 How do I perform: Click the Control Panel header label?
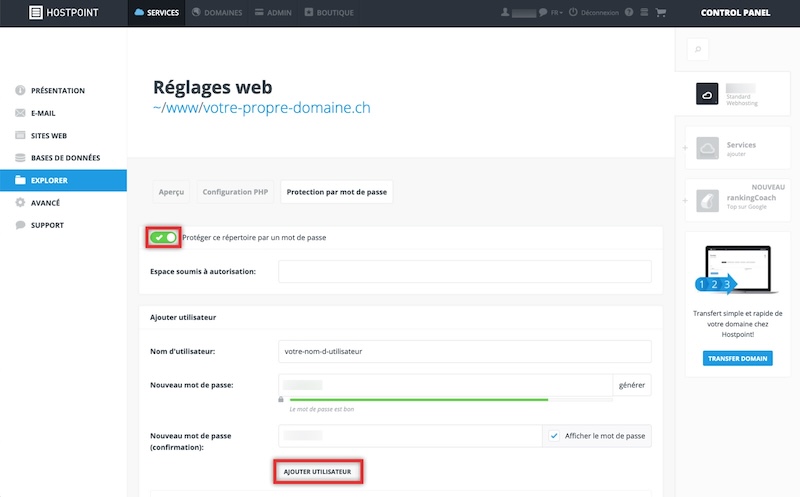(x=735, y=12)
